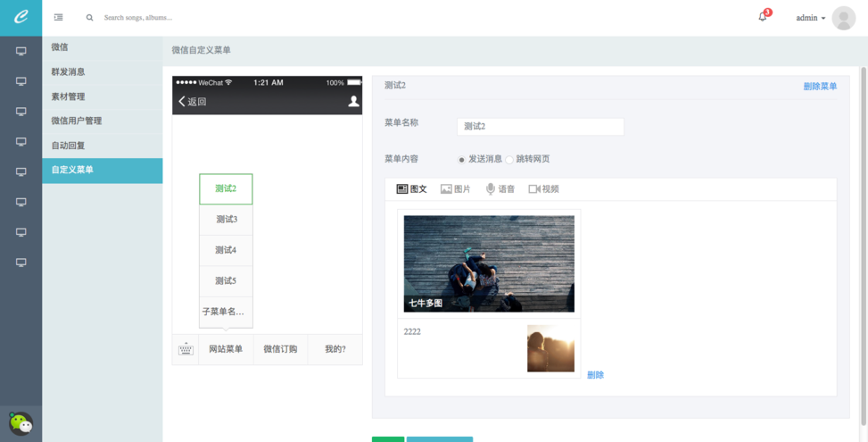
Task: Click the fifth monitor icon in left rail
Action: (21, 171)
